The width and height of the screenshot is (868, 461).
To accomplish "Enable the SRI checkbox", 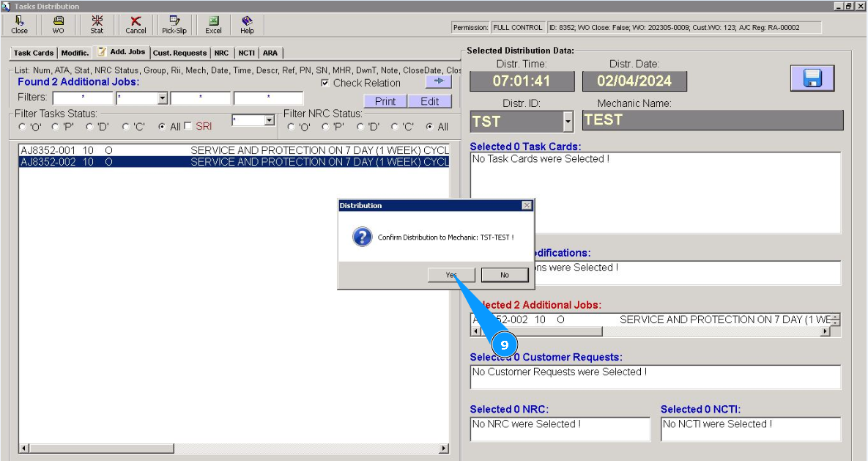I will [x=188, y=126].
